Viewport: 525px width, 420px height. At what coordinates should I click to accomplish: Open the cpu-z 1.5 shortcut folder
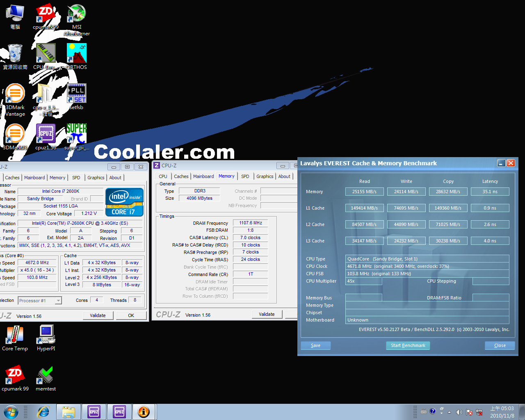pyautogui.click(x=46, y=100)
